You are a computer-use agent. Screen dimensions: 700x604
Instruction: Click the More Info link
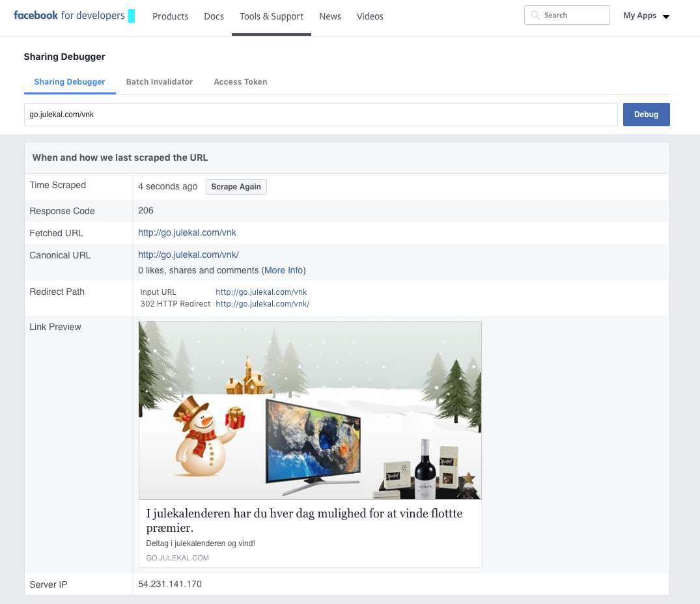tap(283, 270)
